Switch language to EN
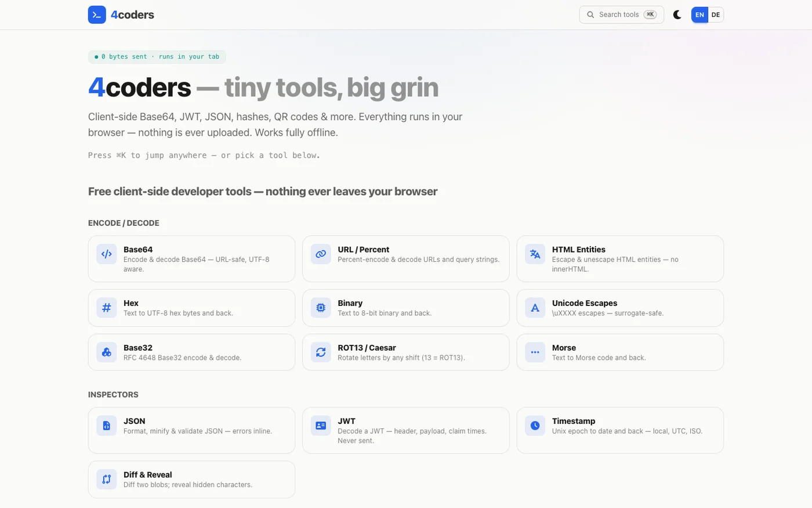The image size is (812, 508). (x=699, y=15)
